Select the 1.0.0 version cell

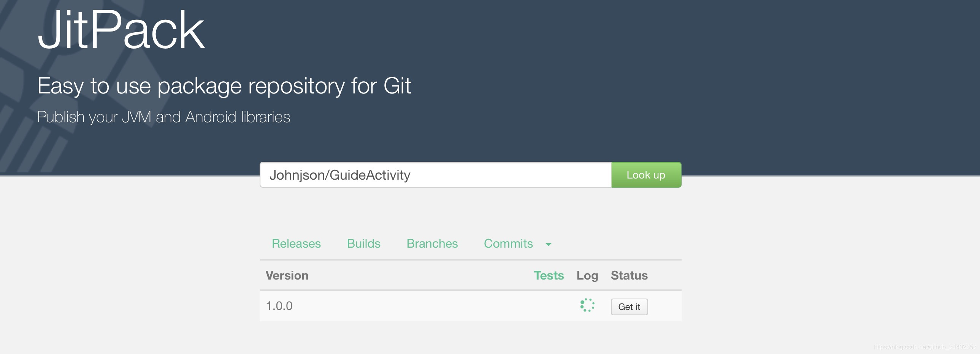(x=279, y=306)
